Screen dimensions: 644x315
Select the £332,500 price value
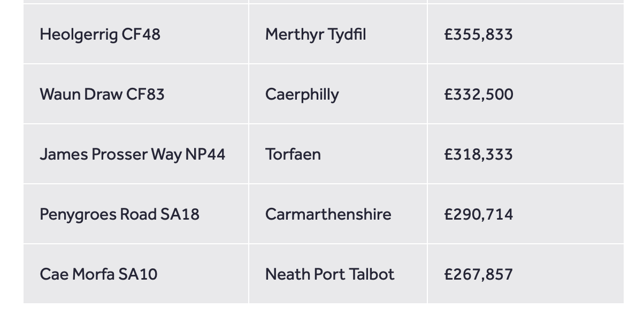(478, 95)
